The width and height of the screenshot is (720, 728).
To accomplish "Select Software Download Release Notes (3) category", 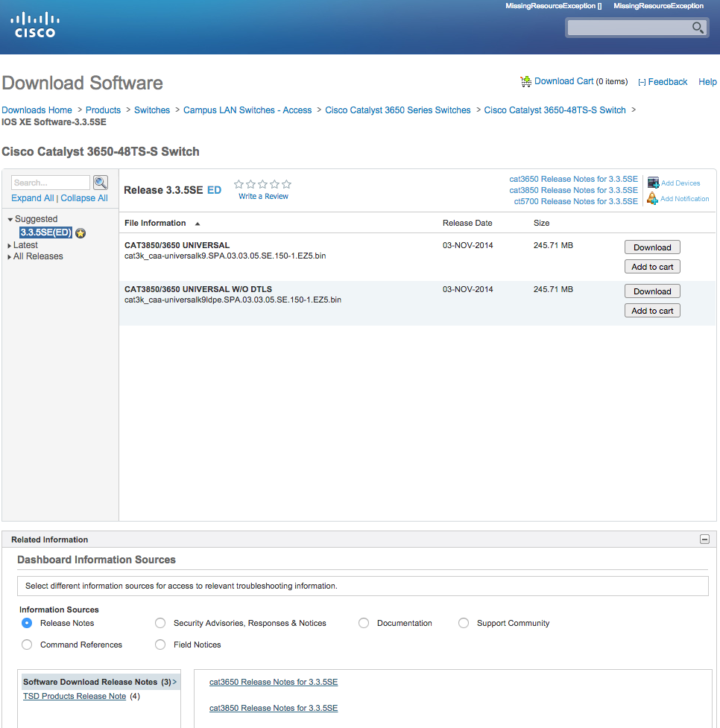I will point(100,682).
